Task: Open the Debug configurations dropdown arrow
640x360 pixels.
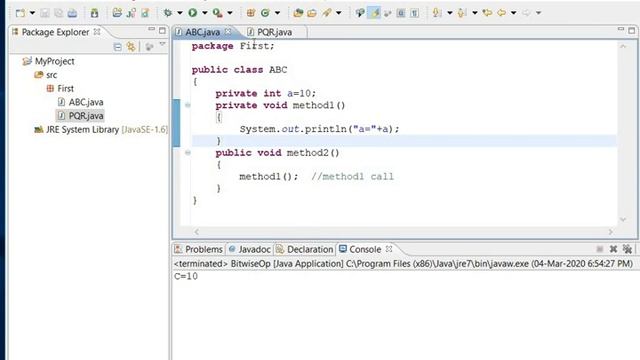Action: (180, 13)
